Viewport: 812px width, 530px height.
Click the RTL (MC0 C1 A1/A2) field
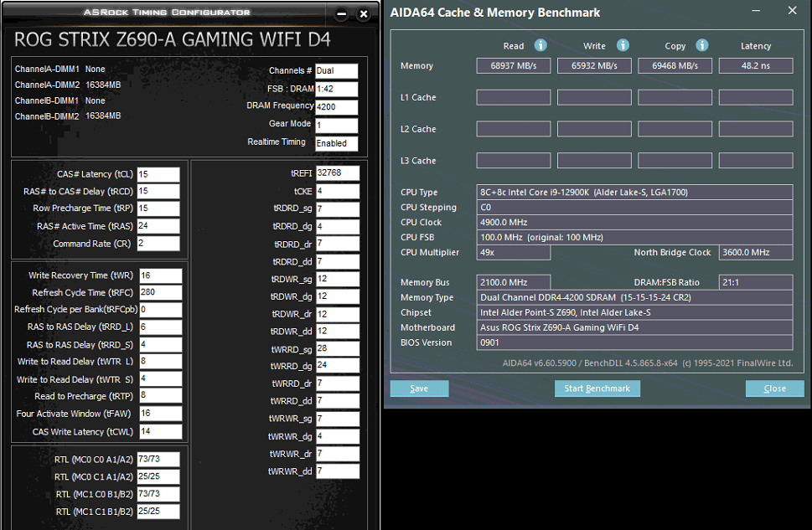(158, 476)
